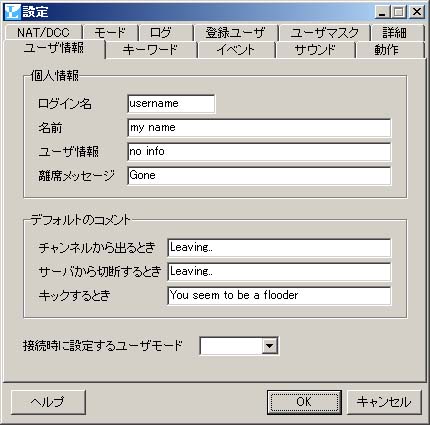Go to the 登録ユーザ tab
Viewport: 430px width, 425px height.
(x=235, y=33)
